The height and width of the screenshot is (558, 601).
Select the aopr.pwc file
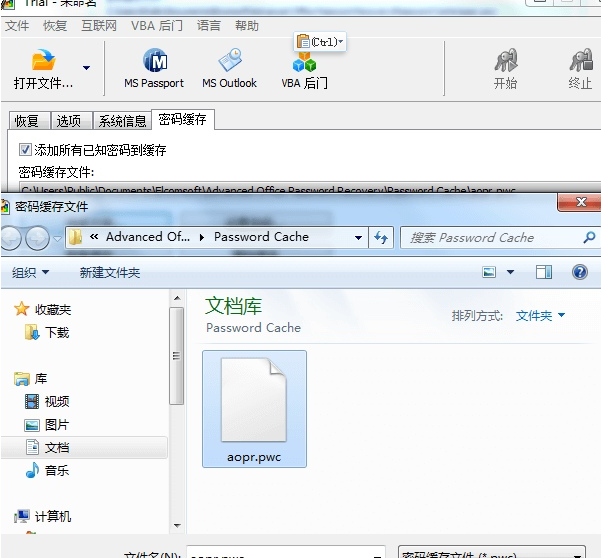click(254, 409)
